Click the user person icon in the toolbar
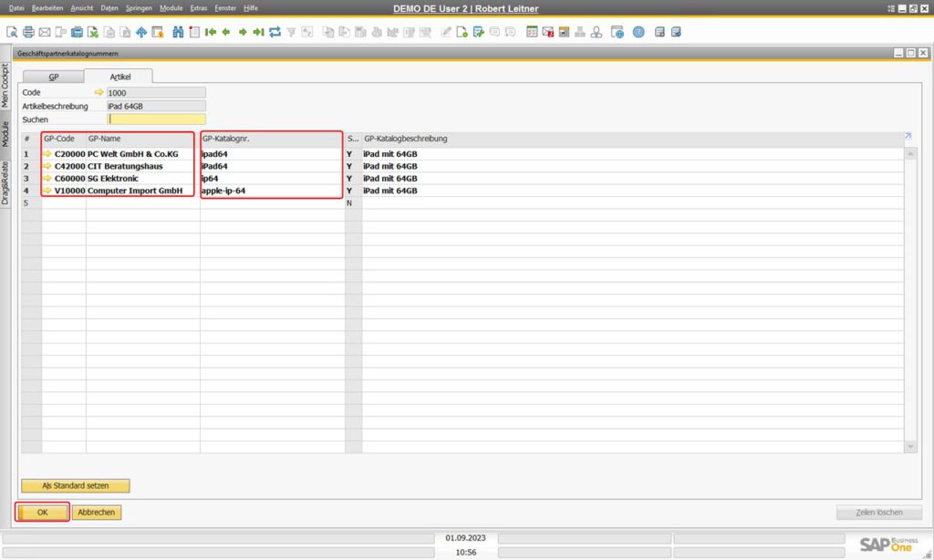Viewport: 934px width, 560px height. click(597, 32)
